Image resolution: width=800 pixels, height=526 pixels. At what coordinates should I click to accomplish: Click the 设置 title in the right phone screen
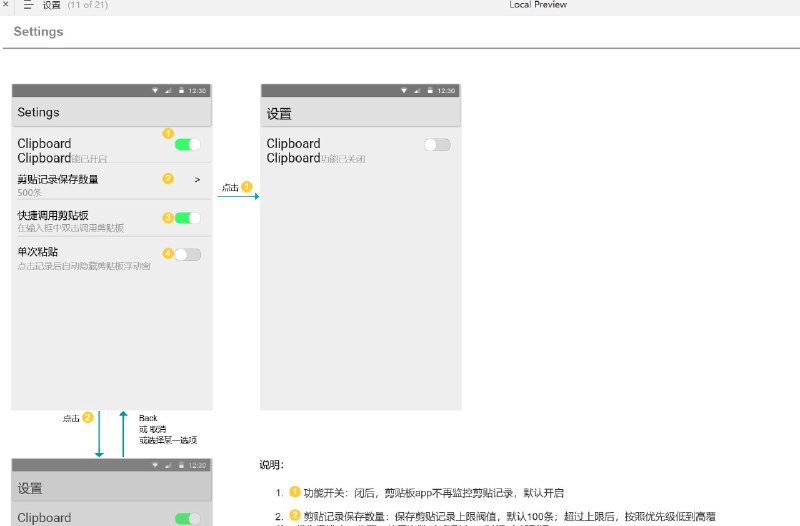279,114
